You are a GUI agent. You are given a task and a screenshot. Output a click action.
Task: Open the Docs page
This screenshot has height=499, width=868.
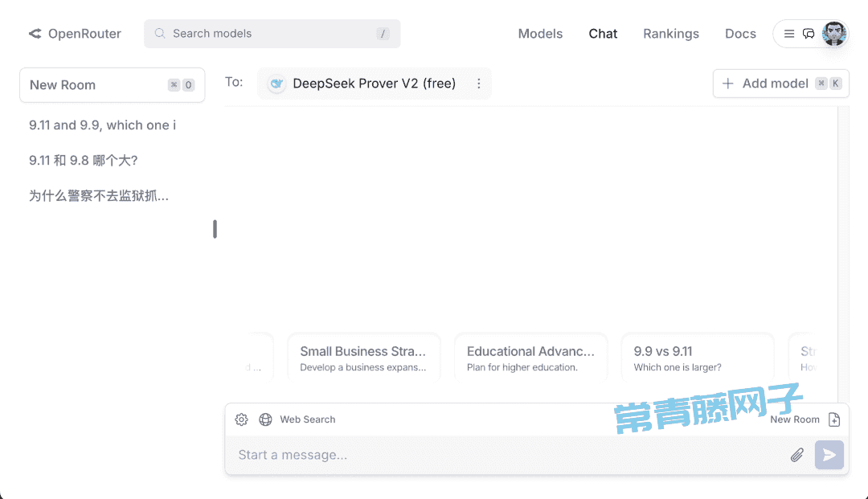click(741, 34)
